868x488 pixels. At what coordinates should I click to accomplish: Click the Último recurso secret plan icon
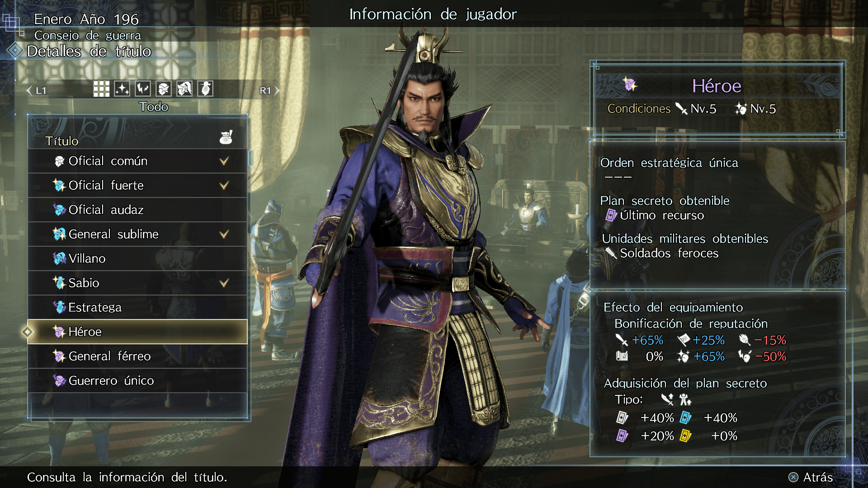point(611,215)
